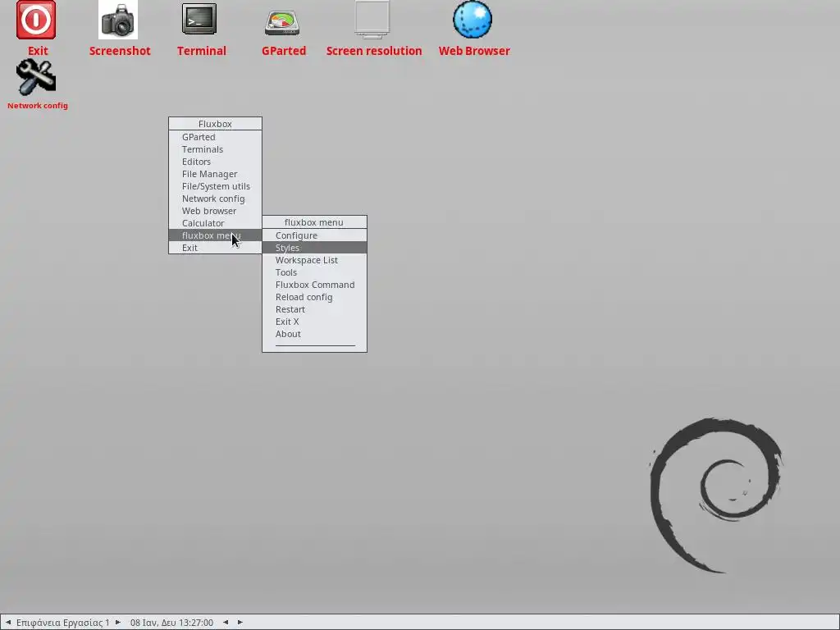840x630 pixels.
Task: Open the Terminals submenu entry
Action: click(x=216, y=149)
